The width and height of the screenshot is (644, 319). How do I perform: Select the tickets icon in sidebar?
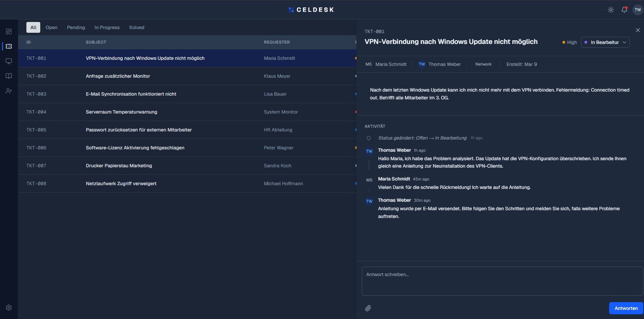point(9,46)
